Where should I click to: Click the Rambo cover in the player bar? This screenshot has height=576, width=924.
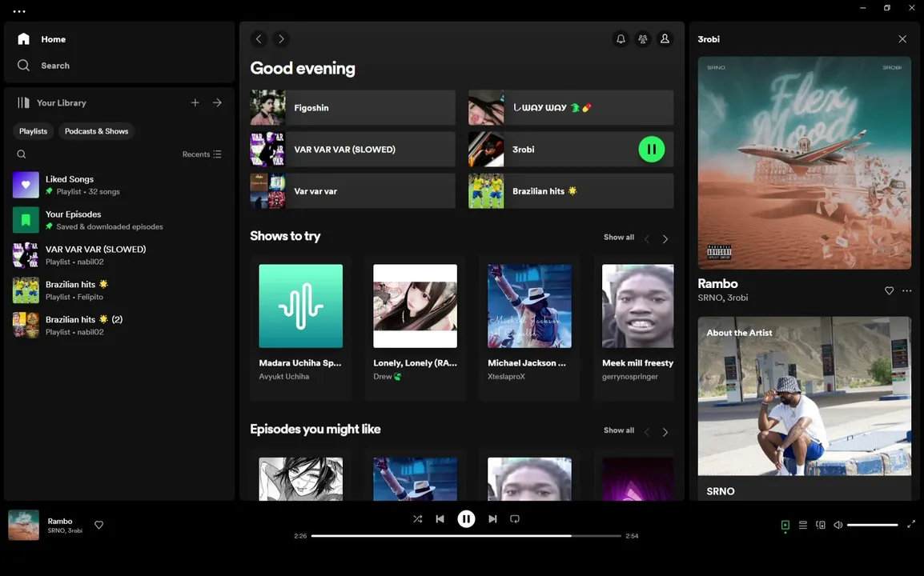[x=23, y=525]
